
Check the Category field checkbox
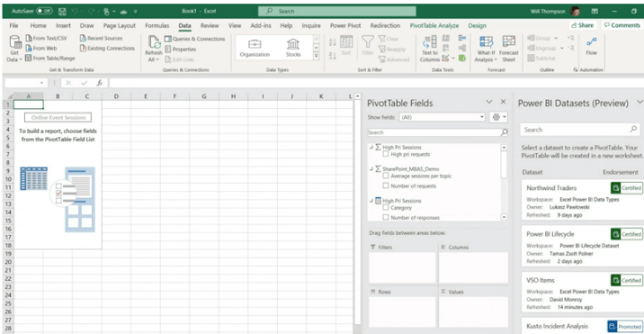386,208
